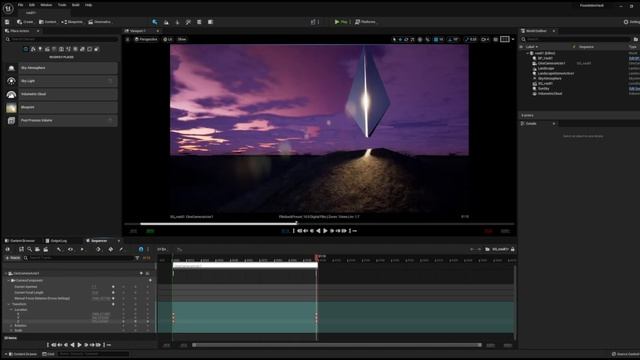This screenshot has width=640, height=360.
Task: Click the Sequencer auto-key diamond icon
Action: point(111,249)
